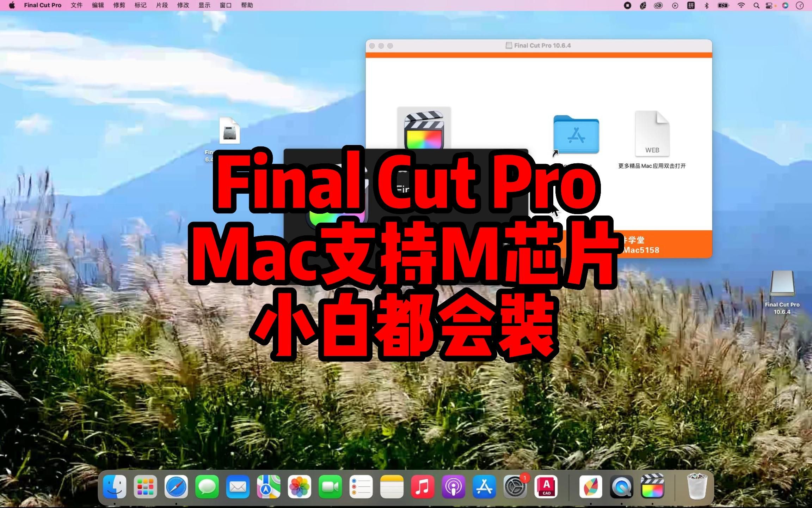Open Spotlight search from menu bar
The height and width of the screenshot is (508, 812).
pos(756,5)
